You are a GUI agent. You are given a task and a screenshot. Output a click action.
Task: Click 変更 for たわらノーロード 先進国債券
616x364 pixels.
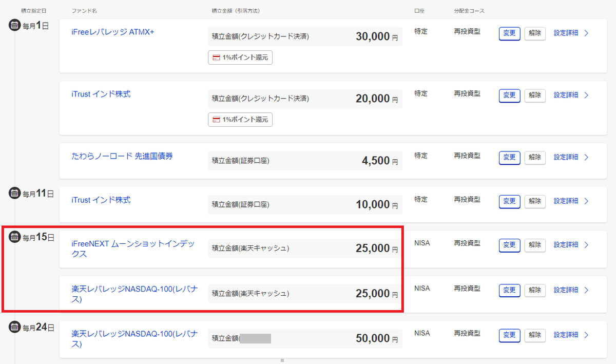[x=509, y=158]
